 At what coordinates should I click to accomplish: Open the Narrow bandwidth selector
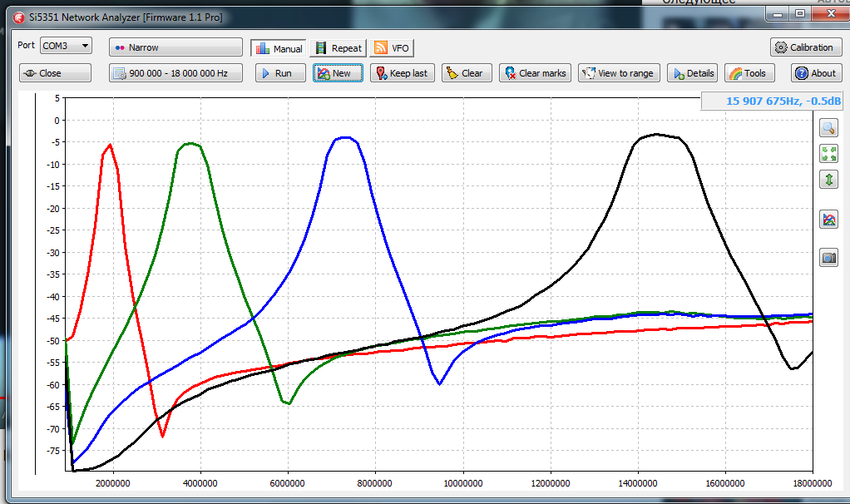175,47
